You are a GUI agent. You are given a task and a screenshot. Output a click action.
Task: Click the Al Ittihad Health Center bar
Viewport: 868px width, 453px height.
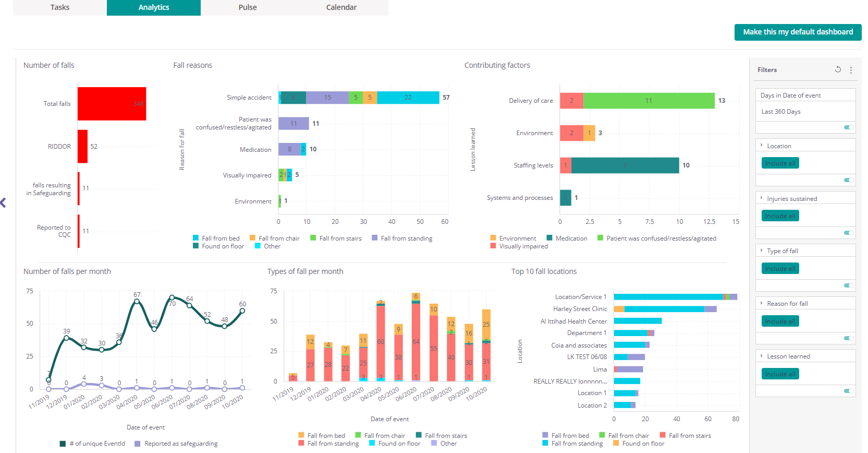click(x=638, y=321)
